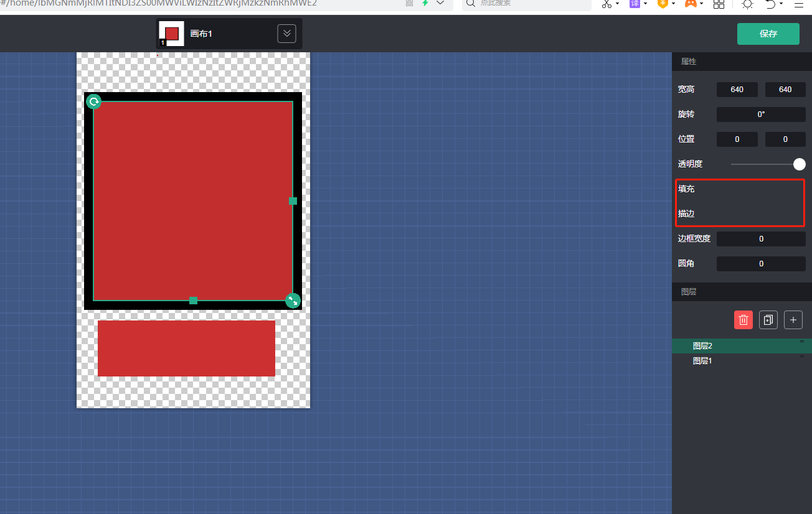Click the 位置 label
Image resolution: width=812 pixels, height=514 pixels.
686,139
